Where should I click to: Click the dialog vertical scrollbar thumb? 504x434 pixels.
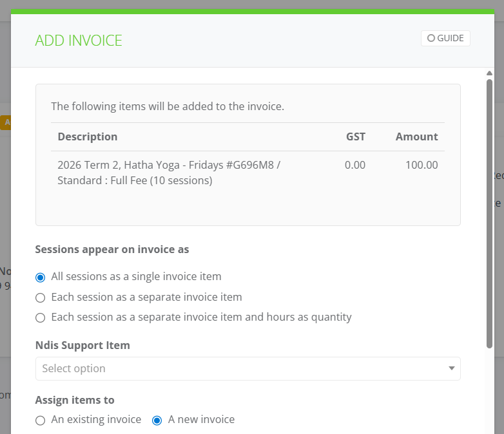click(x=489, y=214)
